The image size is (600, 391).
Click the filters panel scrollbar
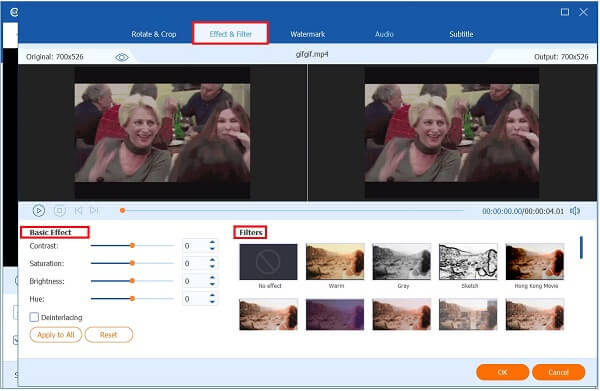tap(581, 248)
